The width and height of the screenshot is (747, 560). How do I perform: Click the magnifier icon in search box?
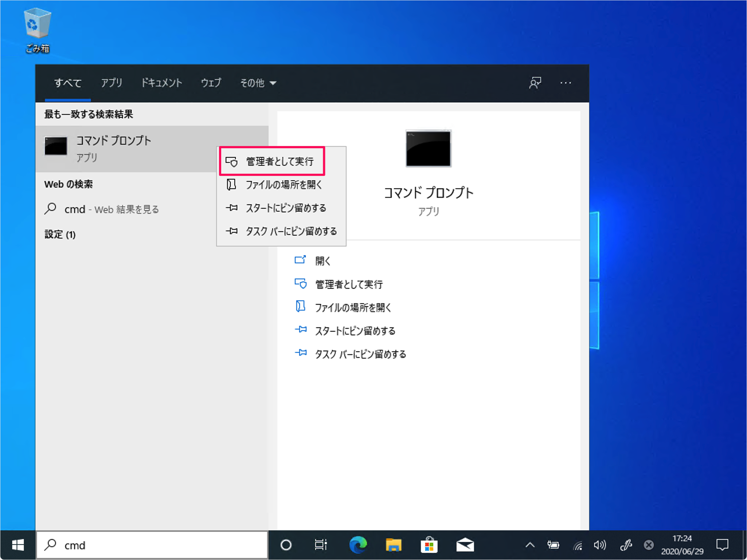(x=51, y=545)
